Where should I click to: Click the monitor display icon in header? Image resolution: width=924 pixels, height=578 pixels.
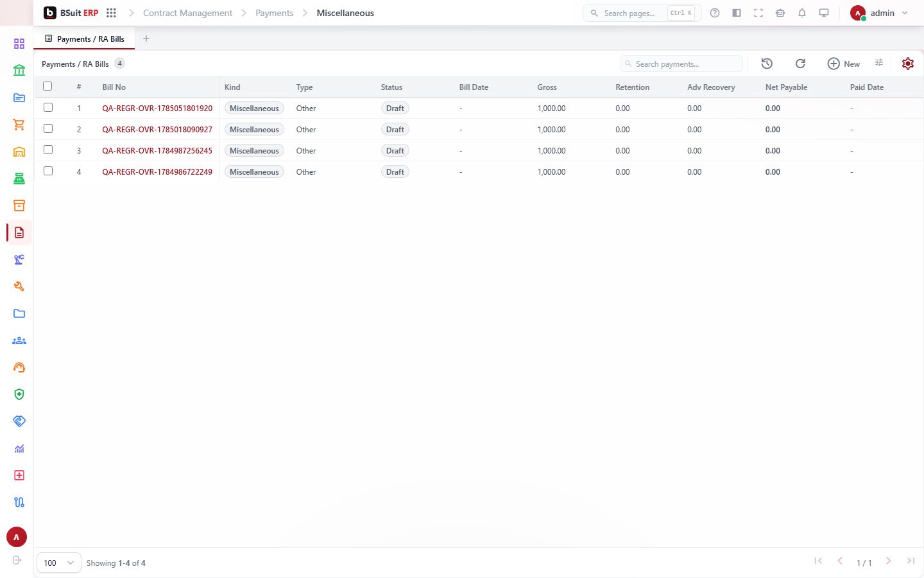(x=824, y=13)
